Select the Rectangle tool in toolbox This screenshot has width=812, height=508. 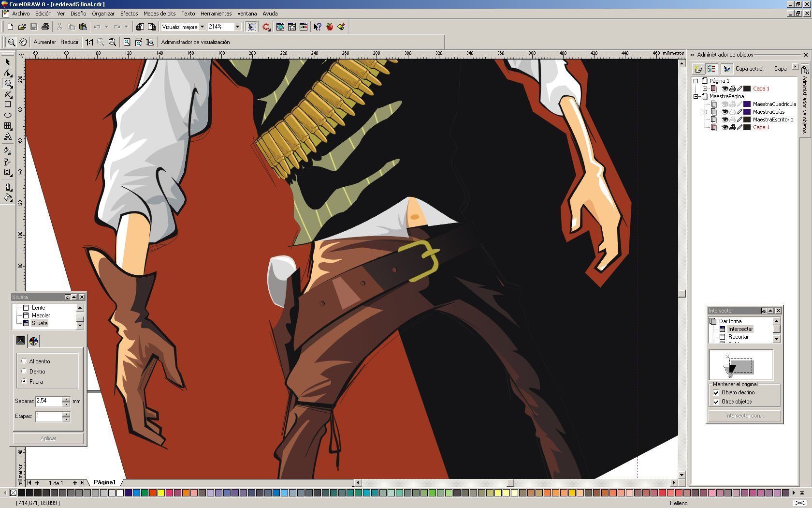[x=8, y=104]
